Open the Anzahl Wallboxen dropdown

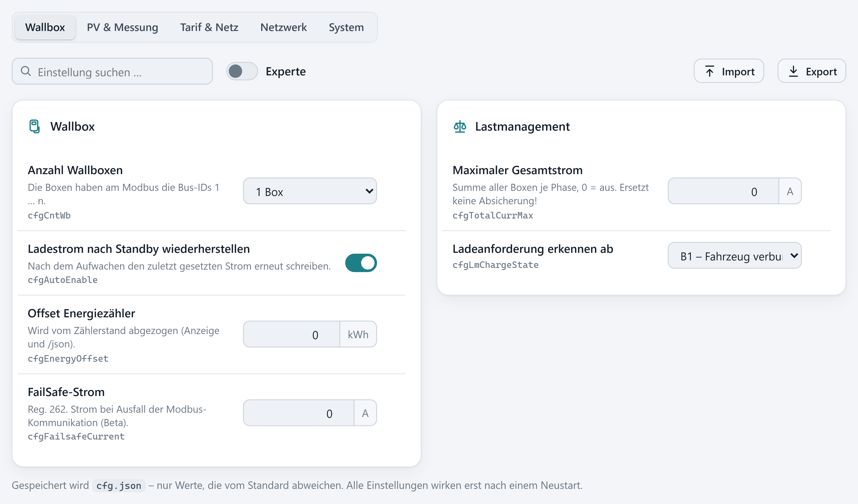point(310,191)
